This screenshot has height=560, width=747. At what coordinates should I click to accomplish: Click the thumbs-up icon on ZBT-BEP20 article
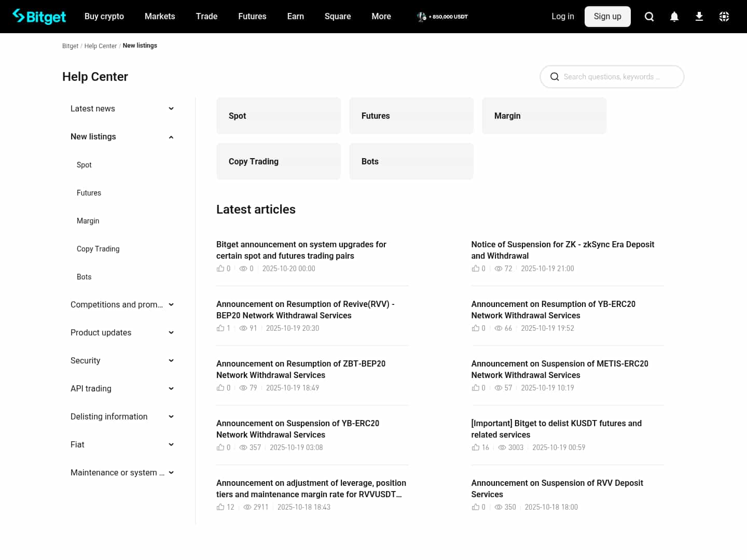(x=220, y=387)
